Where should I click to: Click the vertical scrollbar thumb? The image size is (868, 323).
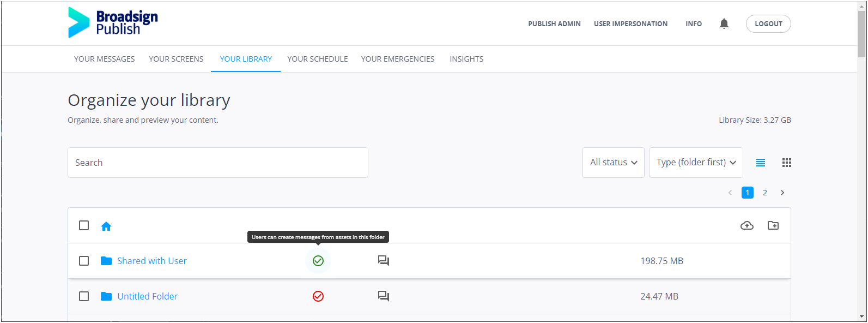861,33
